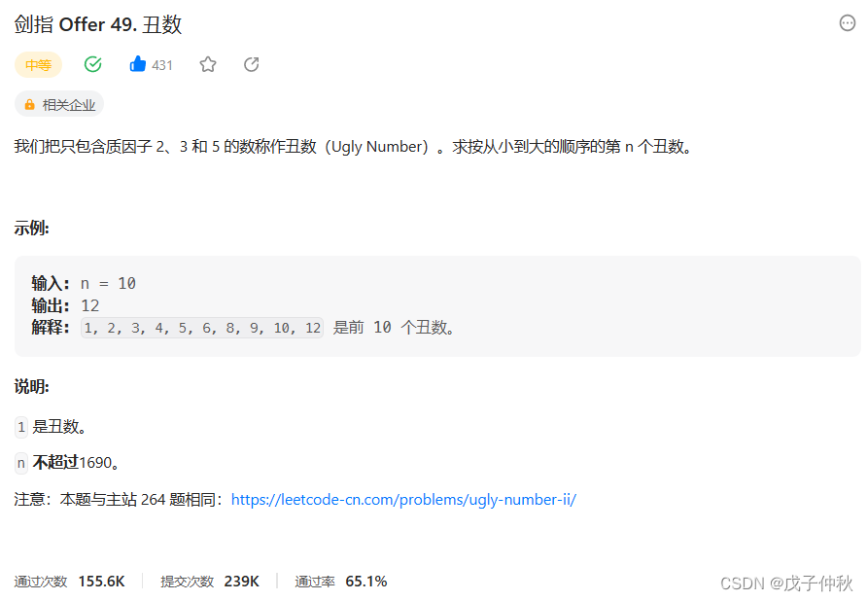Click the like count 431

click(162, 65)
